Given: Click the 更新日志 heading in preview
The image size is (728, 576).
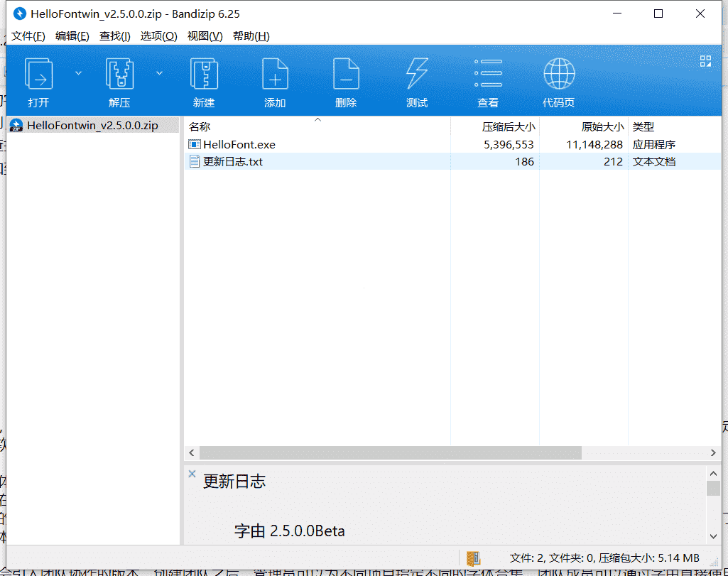Looking at the screenshot, I should [x=234, y=482].
